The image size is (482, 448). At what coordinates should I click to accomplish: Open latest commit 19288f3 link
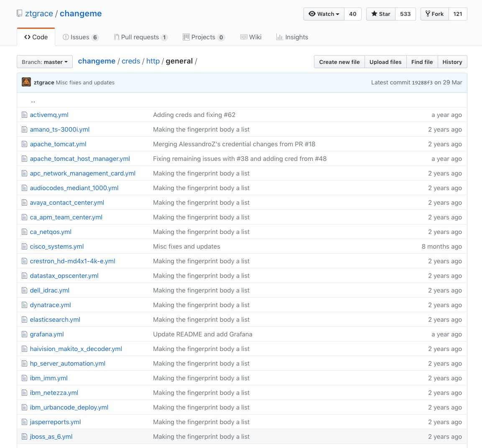pos(422,82)
